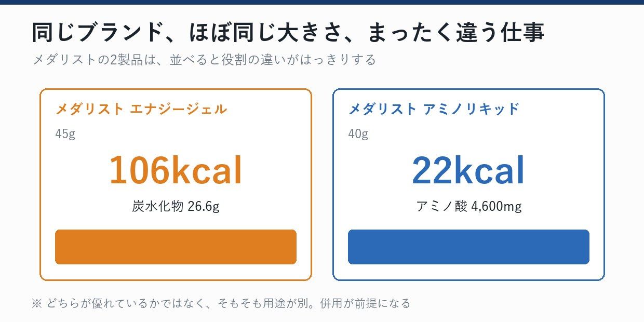Click the blue bar in amino liquid card
This screenshot has height=322, width=644.
468,247
